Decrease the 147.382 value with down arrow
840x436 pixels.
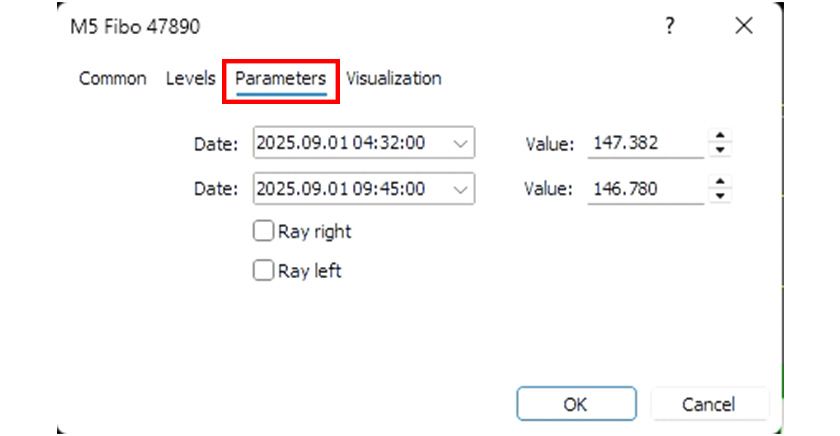click(721, 150)
